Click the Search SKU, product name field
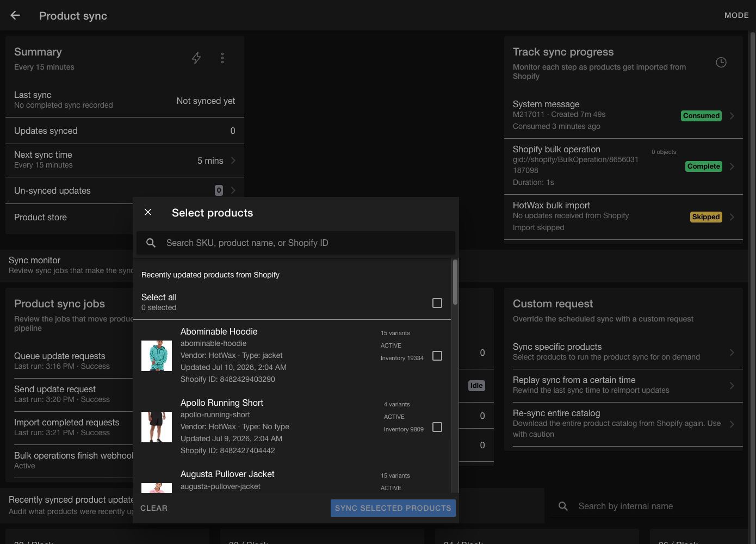 pos(296,243)
